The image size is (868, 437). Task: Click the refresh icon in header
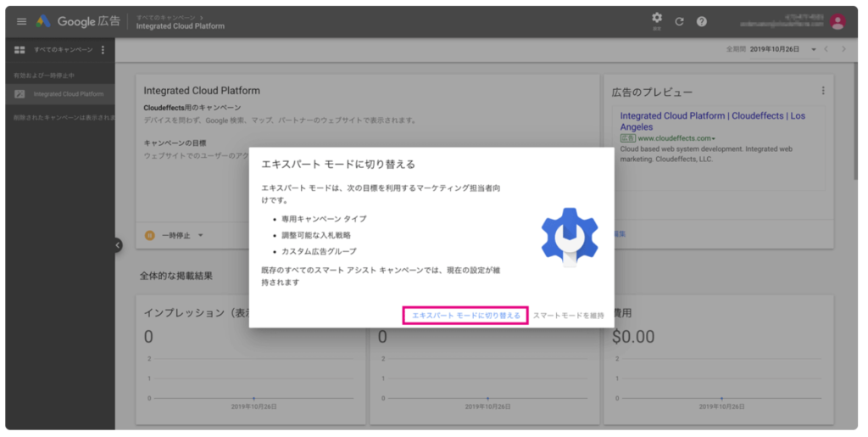[679, 21]
